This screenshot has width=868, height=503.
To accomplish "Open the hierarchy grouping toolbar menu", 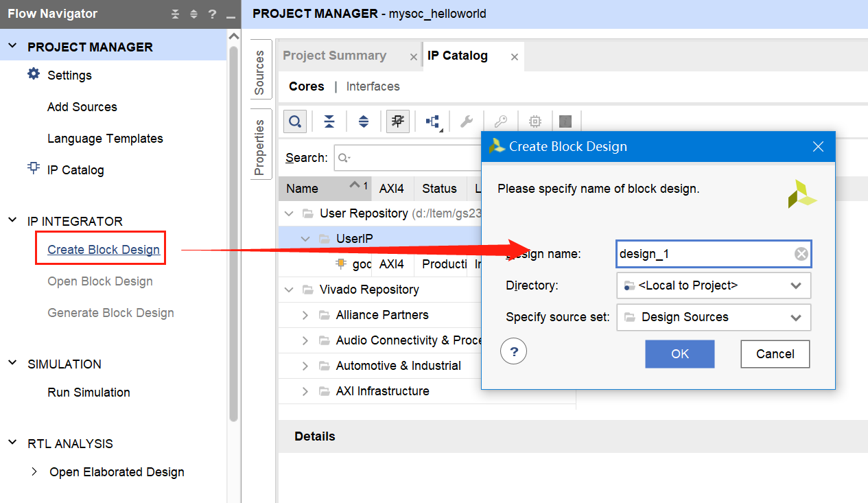I will coord(433,121).
